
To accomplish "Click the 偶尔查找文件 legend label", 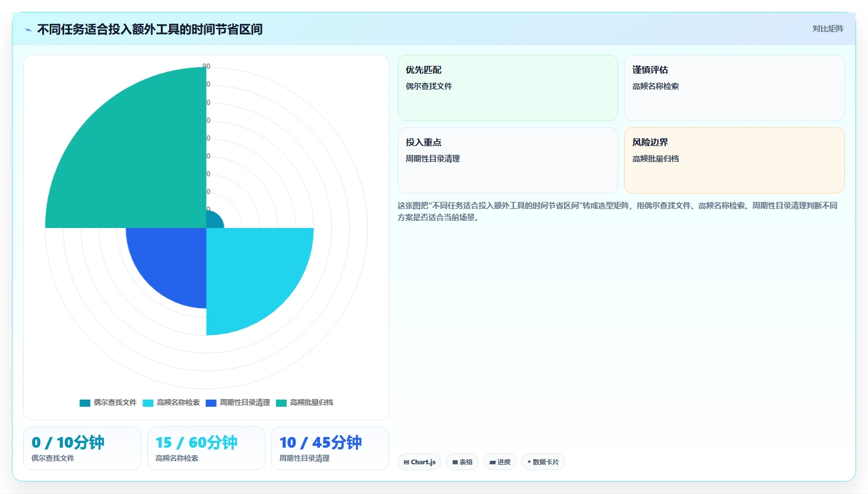I will pos(115,403).
